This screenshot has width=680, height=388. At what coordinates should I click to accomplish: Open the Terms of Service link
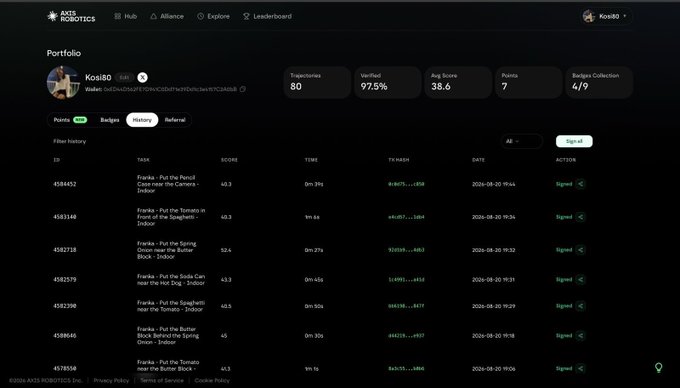click(x=162, y=381)
